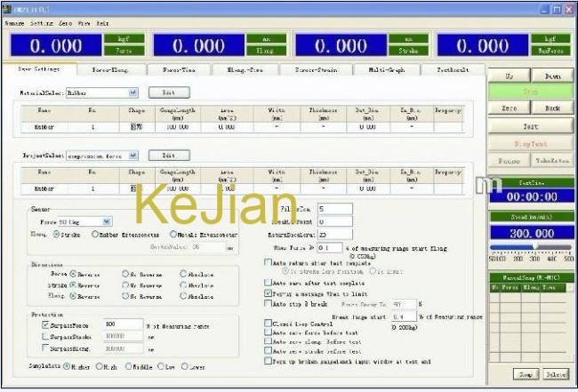578x392 pixels.
Task: Click the shape icon in the material table row
Action: click(136, 127)
